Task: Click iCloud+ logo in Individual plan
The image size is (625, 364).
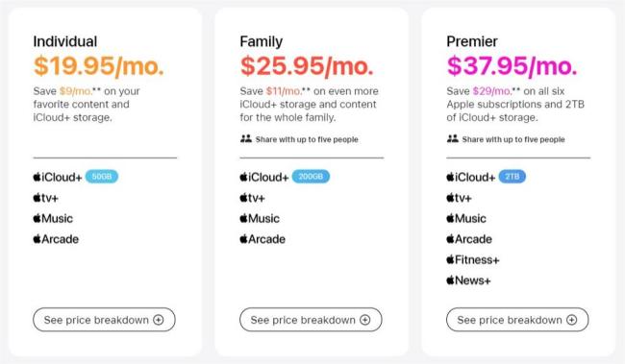Action: coord(58,177)
